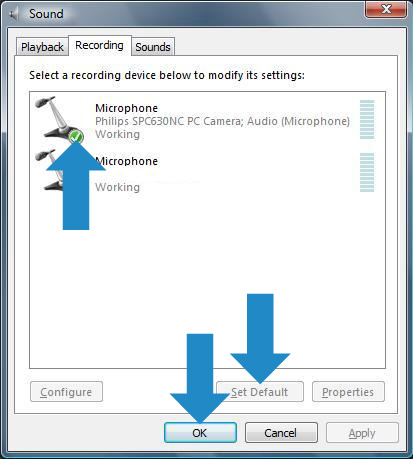The height and width of the screenshot is (459, 413).
Task: Click second microphone's level meter
Action: (367, 172)
